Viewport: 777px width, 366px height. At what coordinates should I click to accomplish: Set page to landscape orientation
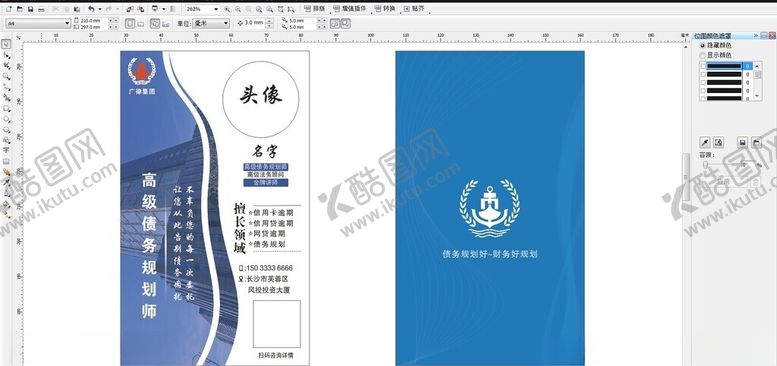tap(140, 24)
